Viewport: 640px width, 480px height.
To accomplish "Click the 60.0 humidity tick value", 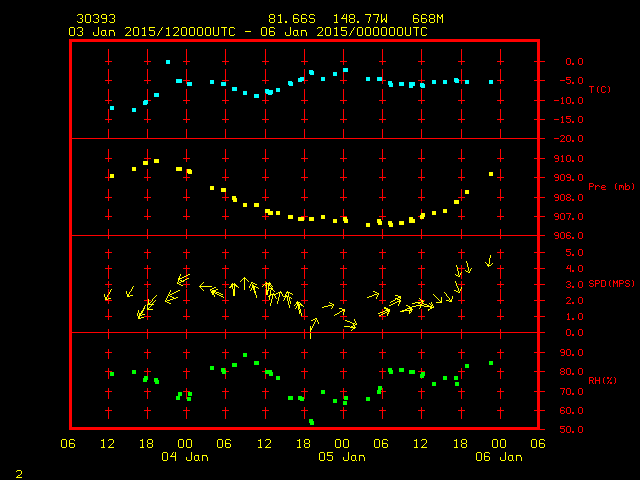I will tap(571, 411).
